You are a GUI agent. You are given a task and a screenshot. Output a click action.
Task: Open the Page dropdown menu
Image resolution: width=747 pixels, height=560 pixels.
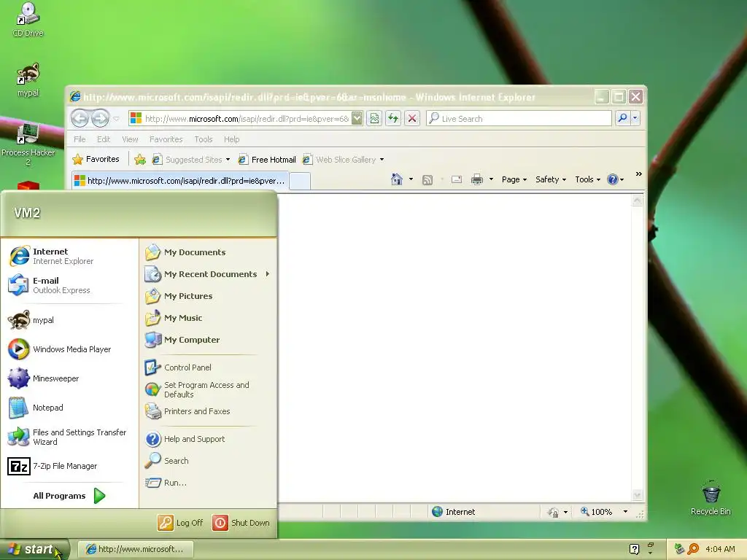tap(514, 179)
